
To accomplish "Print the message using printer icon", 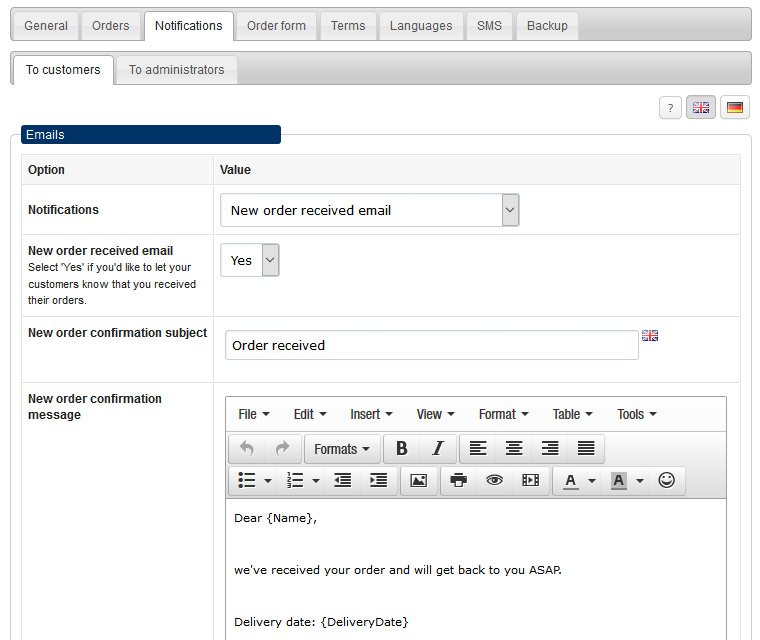I will (459, 480).
